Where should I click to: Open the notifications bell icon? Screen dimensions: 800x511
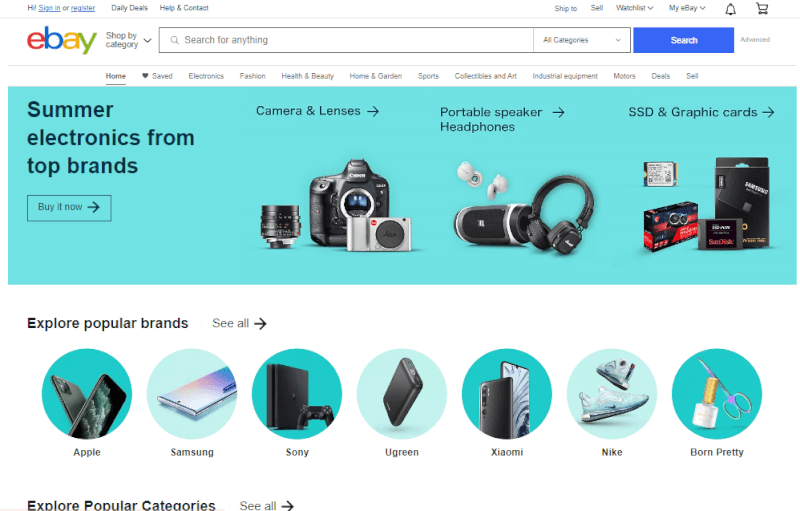tap(731, 9)
